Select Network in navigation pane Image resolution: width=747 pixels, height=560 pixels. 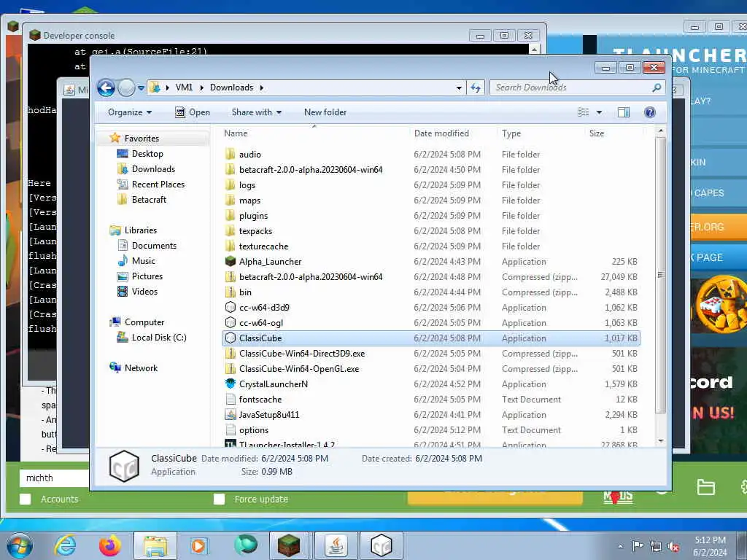pos(141,368)
